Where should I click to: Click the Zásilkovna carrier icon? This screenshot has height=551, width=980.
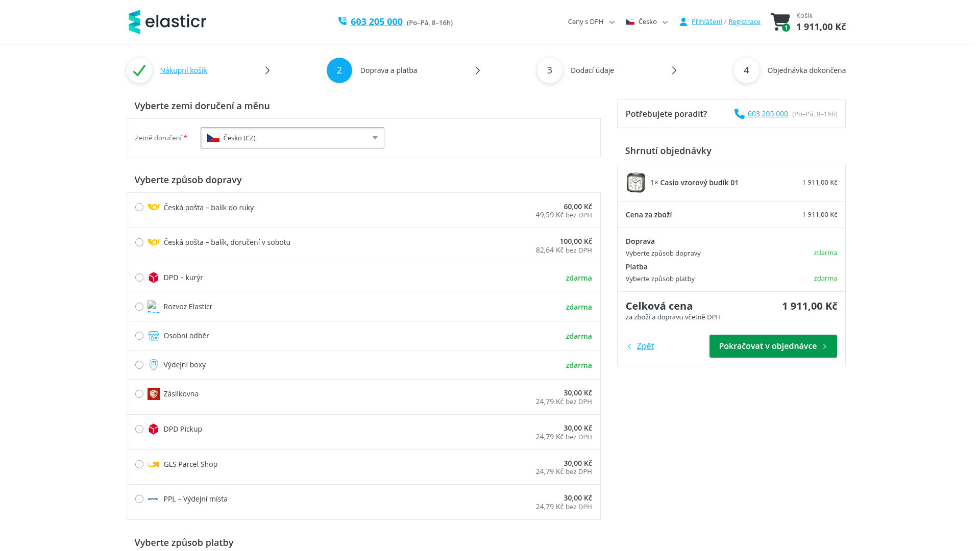click(154, 394)
